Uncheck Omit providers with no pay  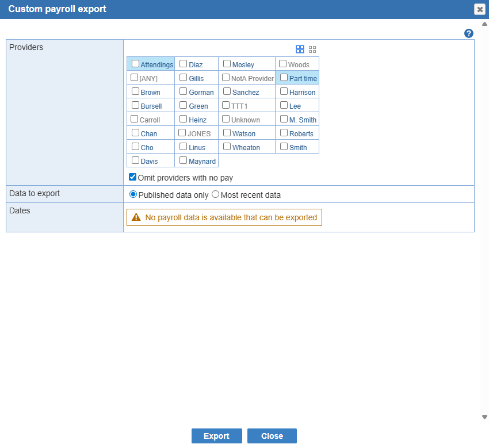[132, 177]
